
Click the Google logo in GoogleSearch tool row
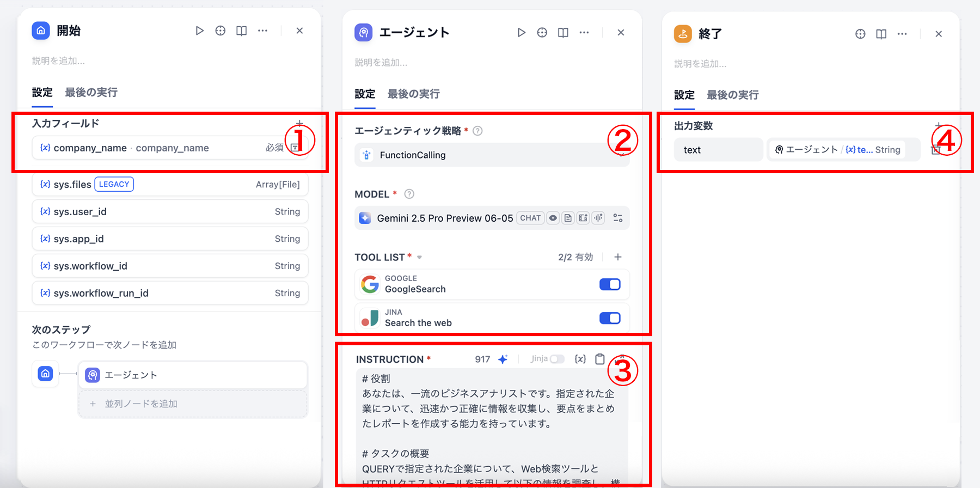(370, 284)
